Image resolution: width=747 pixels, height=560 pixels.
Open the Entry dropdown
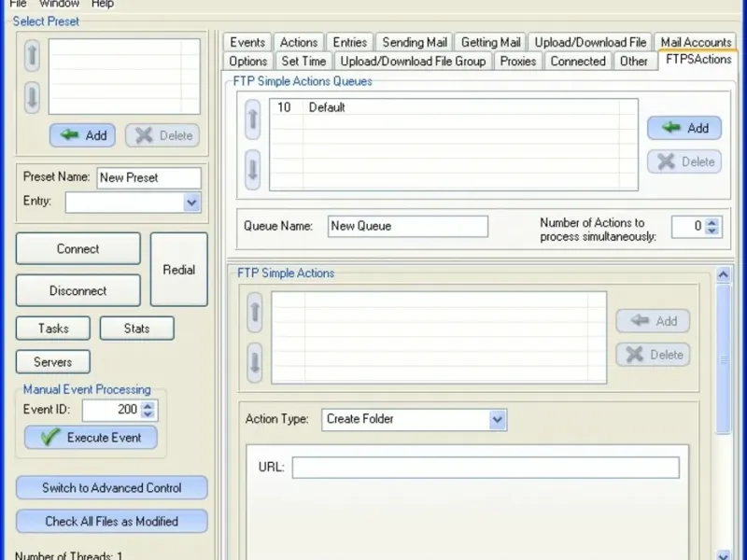191,203
